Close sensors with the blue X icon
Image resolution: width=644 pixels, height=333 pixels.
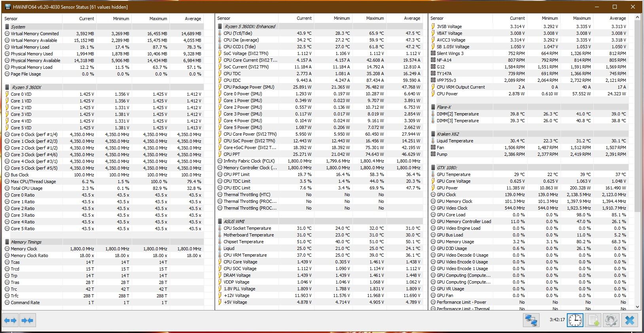pos(630,320)
